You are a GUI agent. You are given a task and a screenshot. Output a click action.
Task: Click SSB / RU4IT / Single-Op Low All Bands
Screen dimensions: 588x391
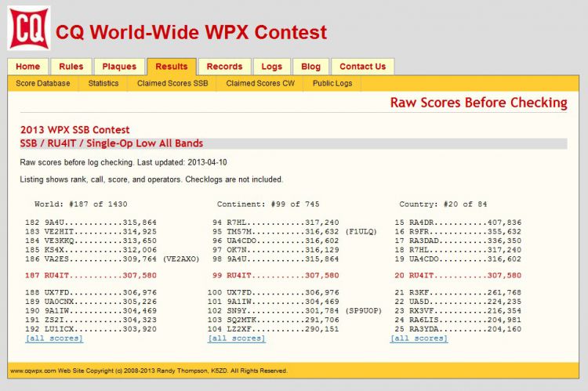click(111, 143)
